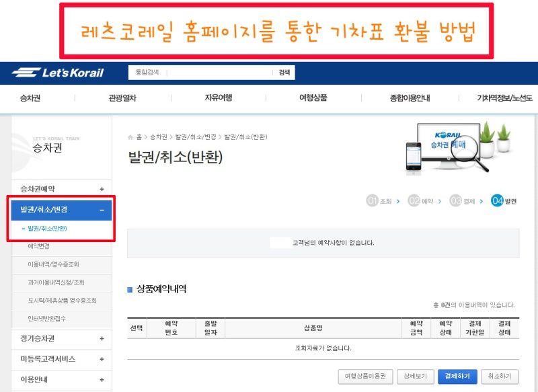Open the 여행상품 top menu
This screenshot has height=392, width=538.
[x=313, y=97]
